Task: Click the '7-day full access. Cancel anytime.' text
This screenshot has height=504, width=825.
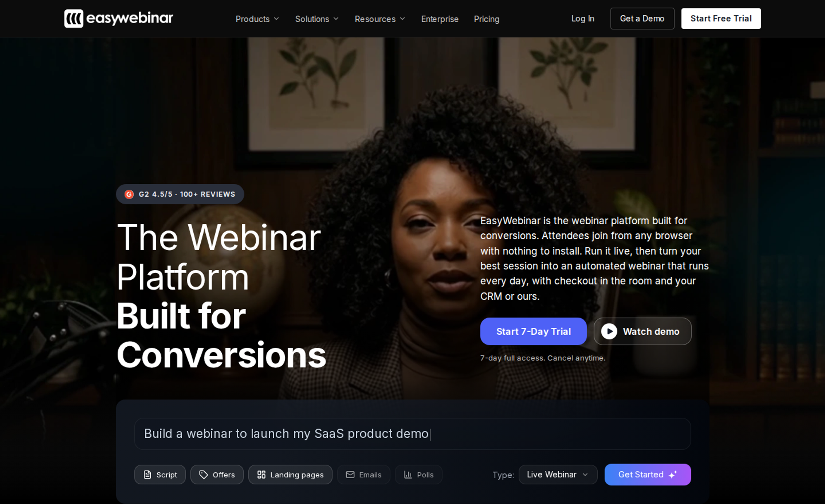Action: 543,358
